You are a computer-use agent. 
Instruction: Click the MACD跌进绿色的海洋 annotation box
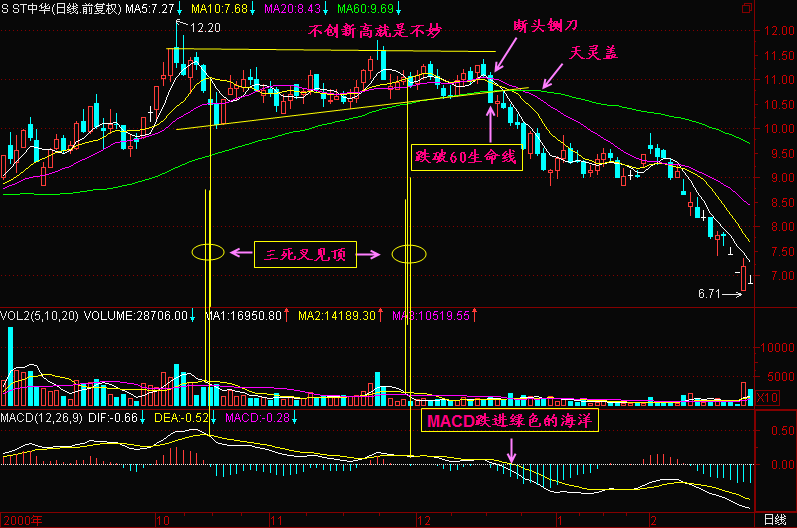point(510,422)
